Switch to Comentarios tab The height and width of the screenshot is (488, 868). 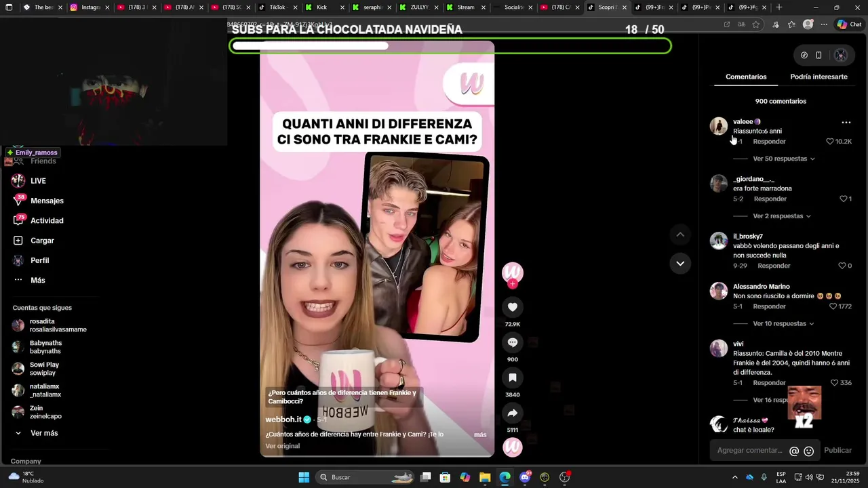point(746,77)
